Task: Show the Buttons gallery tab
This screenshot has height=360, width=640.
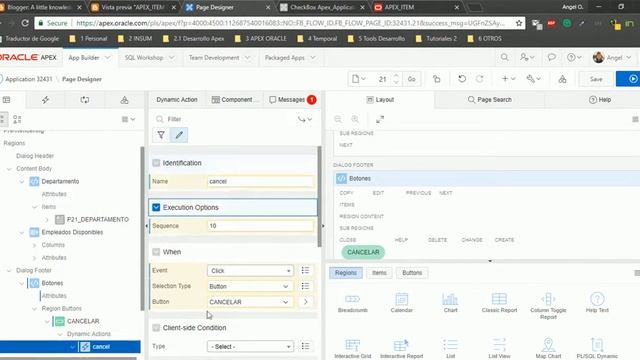Action: point(412,273)
